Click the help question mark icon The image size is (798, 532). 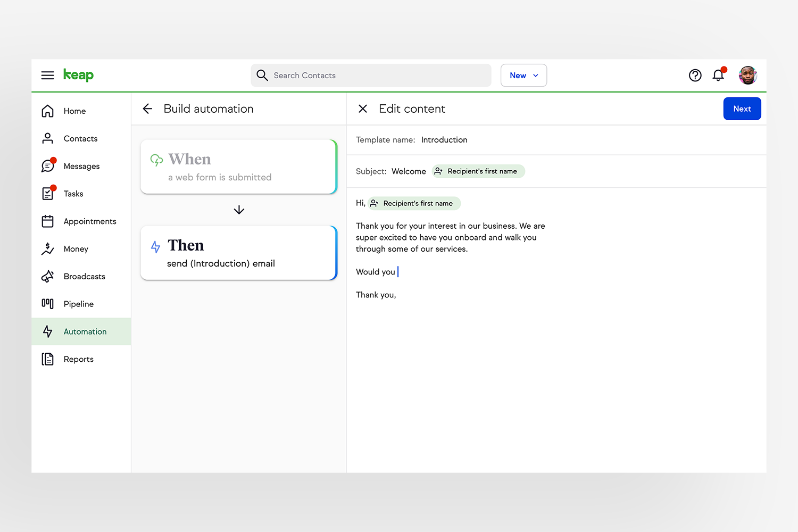tap(695, 75)
